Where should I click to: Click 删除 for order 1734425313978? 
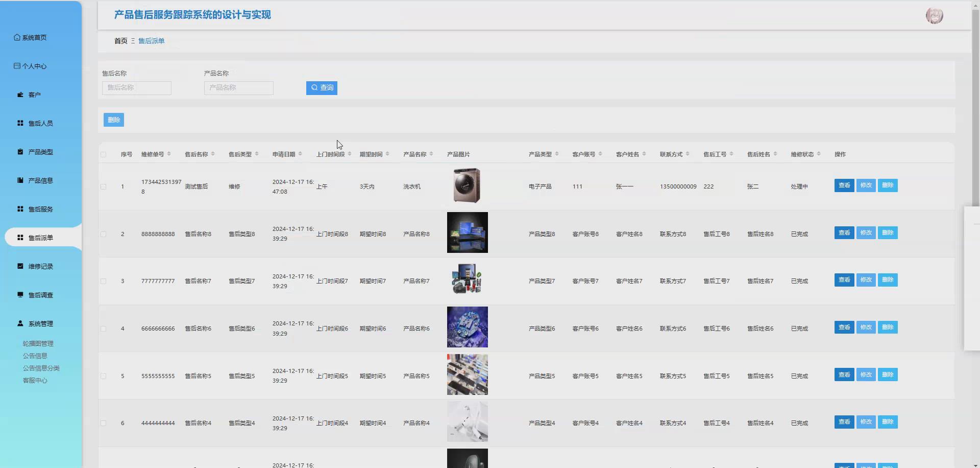tap(888, 185)
